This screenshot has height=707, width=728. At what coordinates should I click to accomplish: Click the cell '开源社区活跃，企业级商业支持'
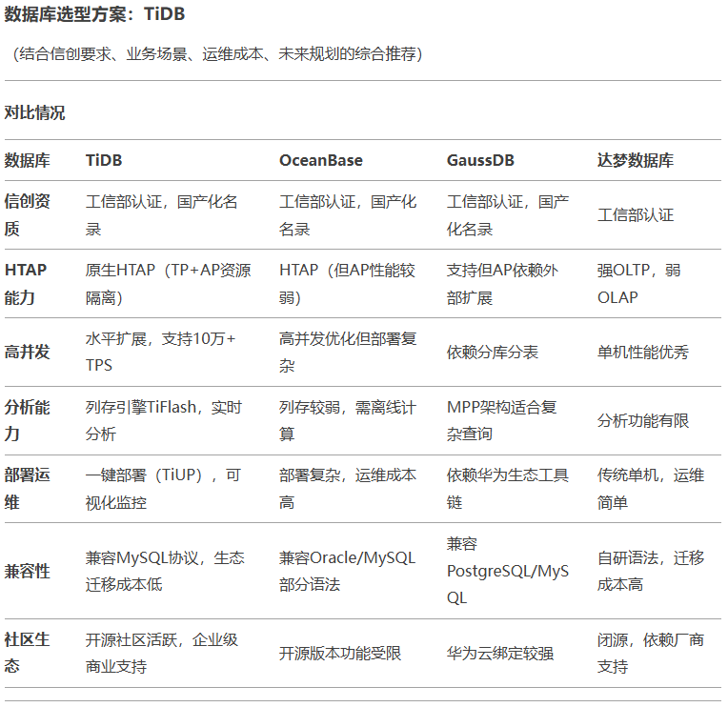pos(162,653)
